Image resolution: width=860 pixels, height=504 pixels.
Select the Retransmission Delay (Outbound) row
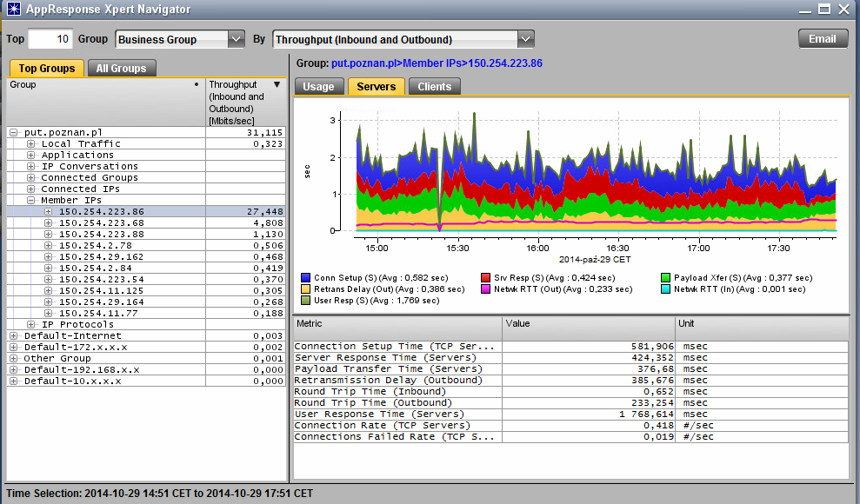(571, 381)
